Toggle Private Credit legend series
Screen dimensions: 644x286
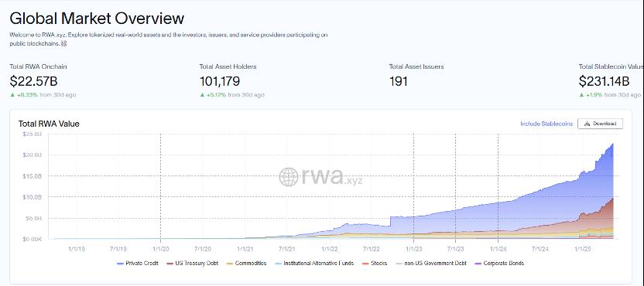pyautogui.click(x=138, y=263)
